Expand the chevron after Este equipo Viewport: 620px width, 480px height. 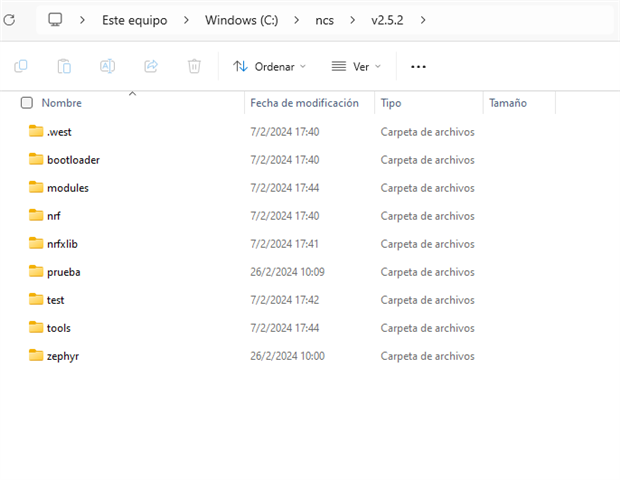186,20
